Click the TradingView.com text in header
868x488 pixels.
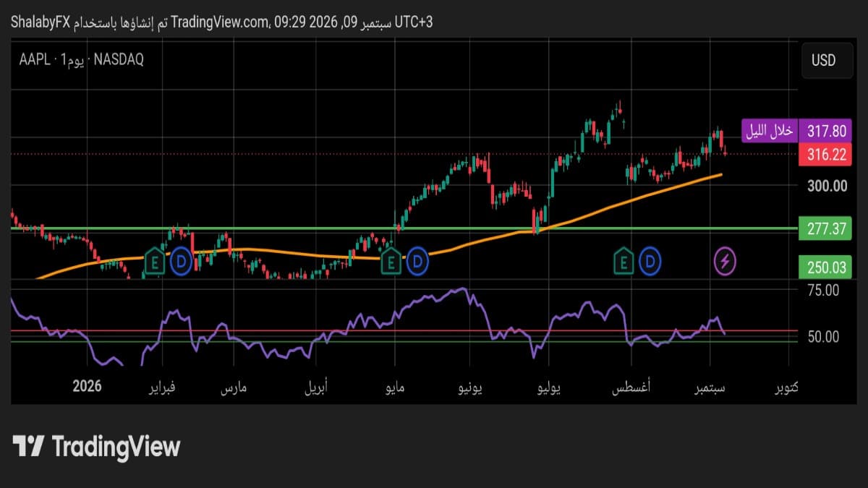pyautogui.click(x=221, y=22)
